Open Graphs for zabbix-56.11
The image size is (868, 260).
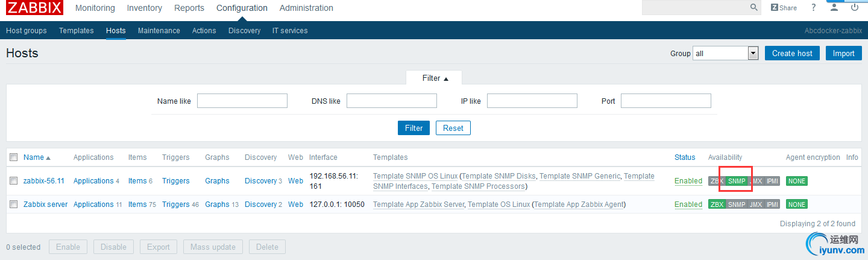coord(217,181)
